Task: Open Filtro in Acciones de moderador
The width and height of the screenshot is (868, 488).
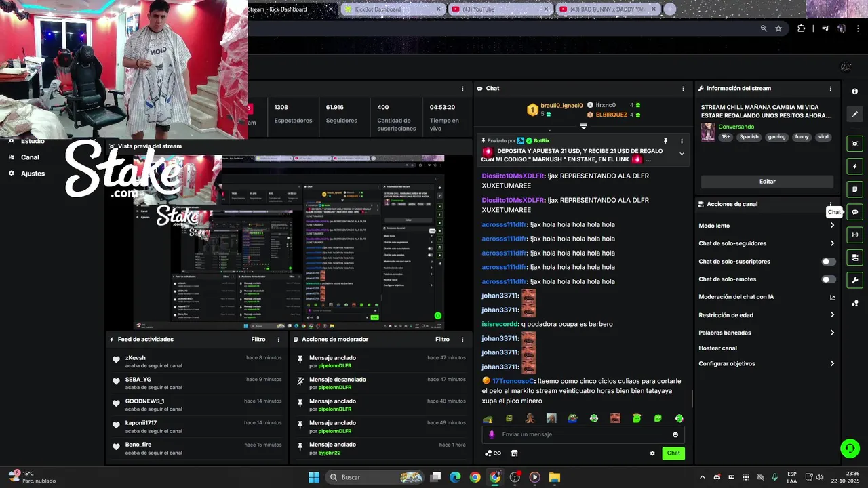Action: tap(442, 340)
